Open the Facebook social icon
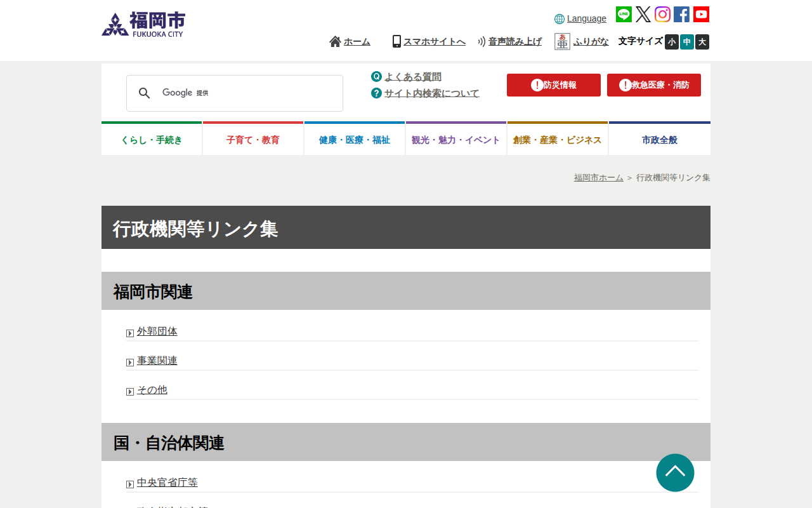 coord(681,14)
